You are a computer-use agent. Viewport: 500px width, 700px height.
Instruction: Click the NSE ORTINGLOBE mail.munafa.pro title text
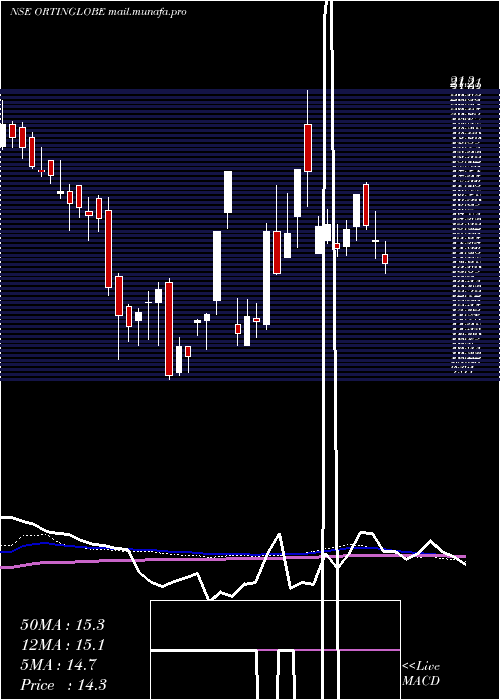[98, 12]
